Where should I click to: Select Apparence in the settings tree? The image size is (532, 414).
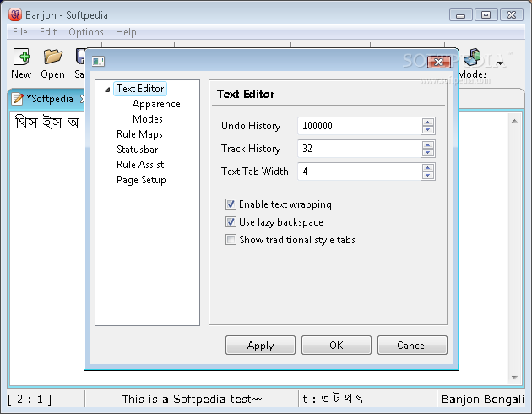coord(156,104)
